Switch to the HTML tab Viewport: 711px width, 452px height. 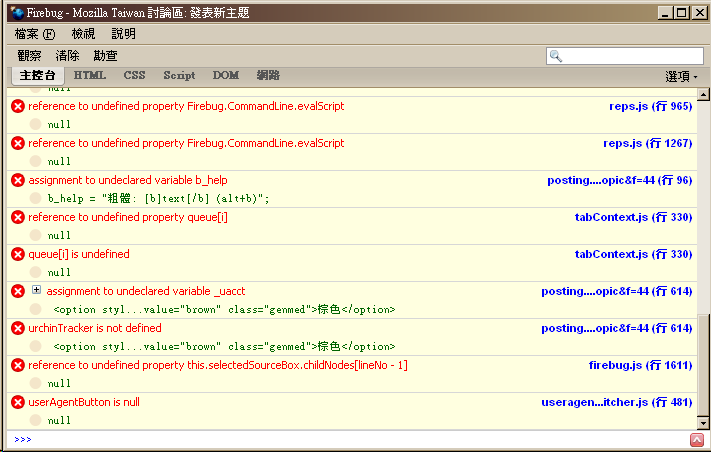point(90,75)
